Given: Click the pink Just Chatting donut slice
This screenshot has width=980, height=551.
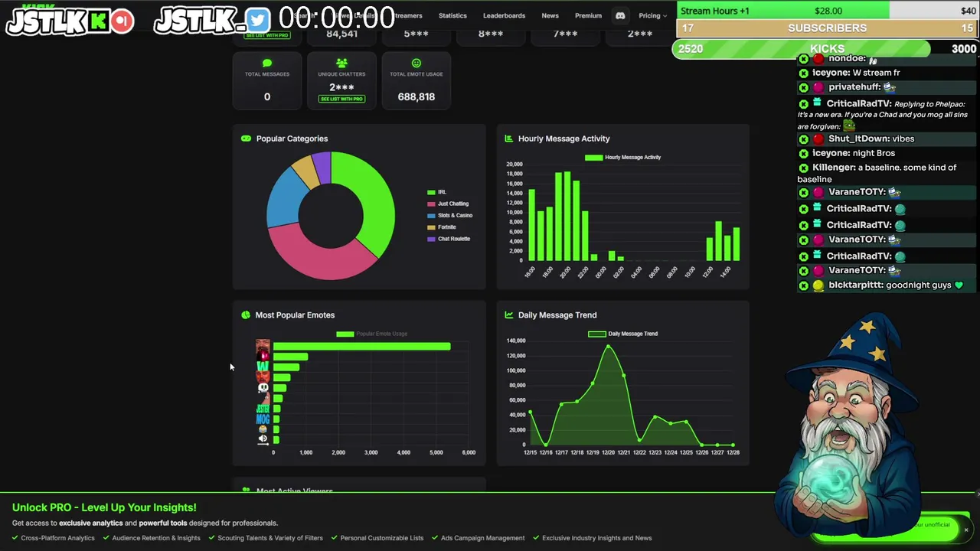Looking at the screenshot, I should 316,257.
